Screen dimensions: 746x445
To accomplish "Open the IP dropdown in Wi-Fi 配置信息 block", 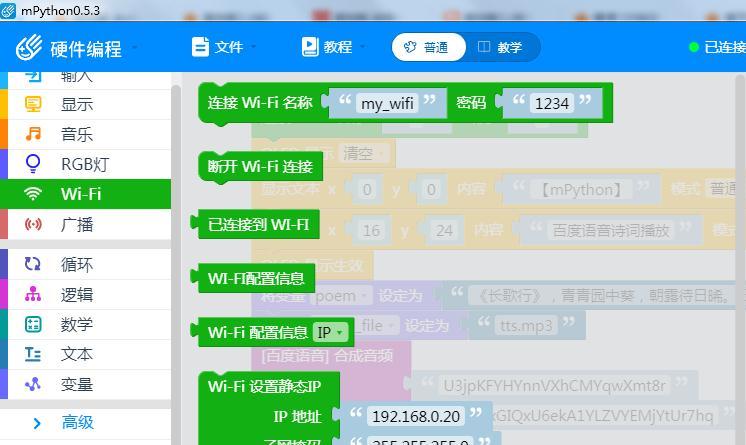I will (331, 333).
